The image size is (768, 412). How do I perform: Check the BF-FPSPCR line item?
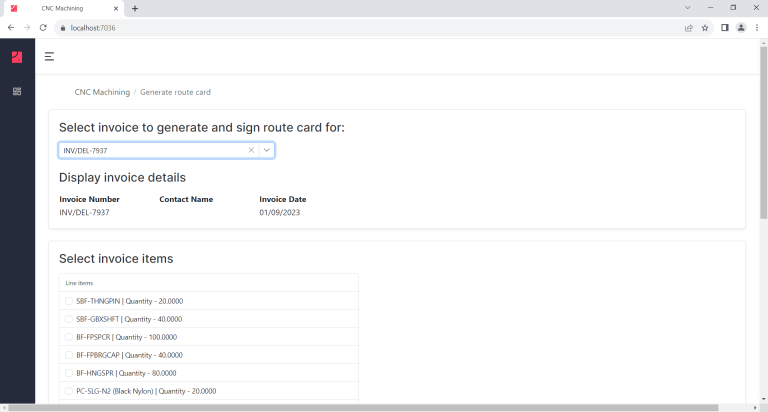point(69,337)
